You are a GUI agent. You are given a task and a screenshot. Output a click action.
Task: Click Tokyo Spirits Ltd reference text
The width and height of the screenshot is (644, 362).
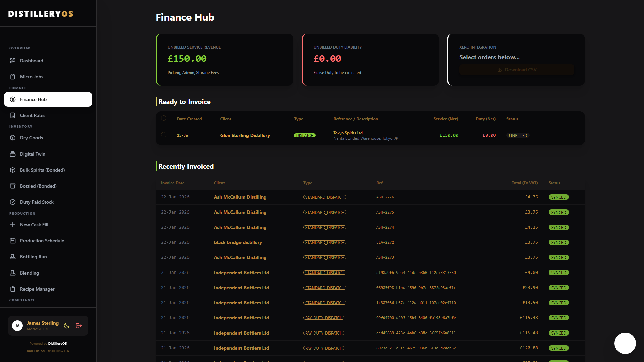tap(348, 133)
